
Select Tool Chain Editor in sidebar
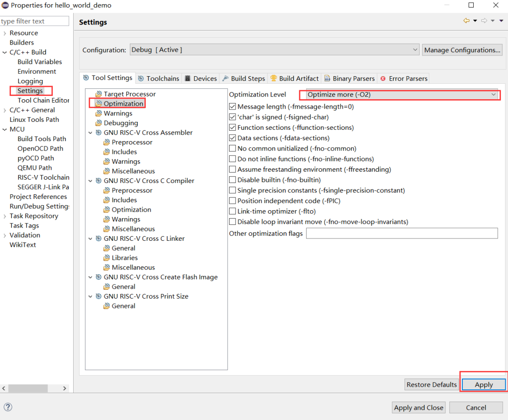(x=43, y=100)
